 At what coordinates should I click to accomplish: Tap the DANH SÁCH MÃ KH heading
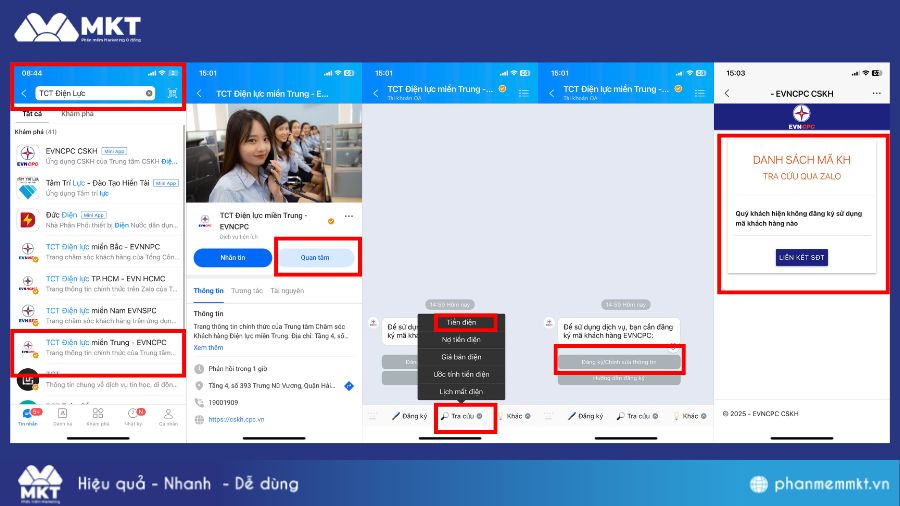pyautogui.click(x=802, y=160)
